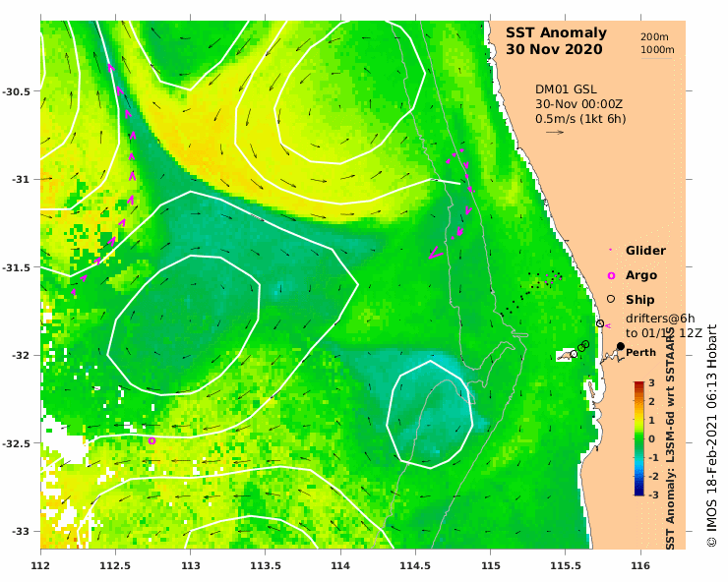The height and width of the screenshot is (582, 728).
Task: Click the '0.5m/s (1kt 6h)' scale text
Action: 580,119
